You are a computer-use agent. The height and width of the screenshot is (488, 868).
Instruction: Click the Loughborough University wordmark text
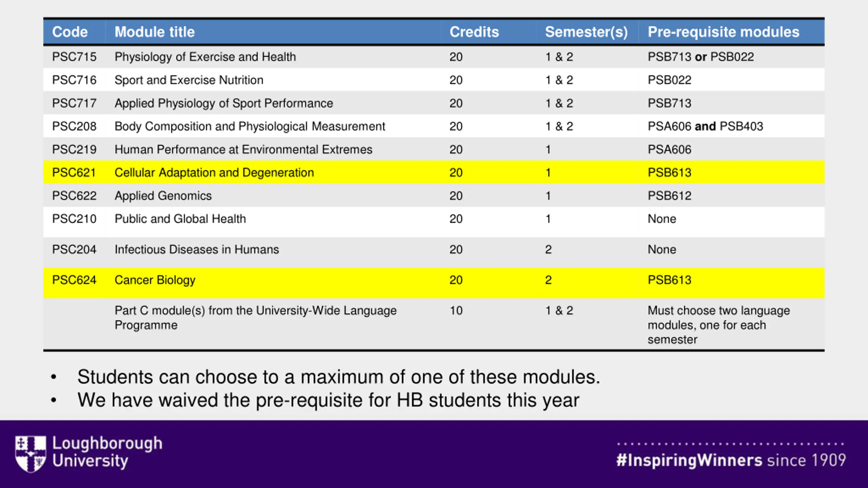click(107, 452)
